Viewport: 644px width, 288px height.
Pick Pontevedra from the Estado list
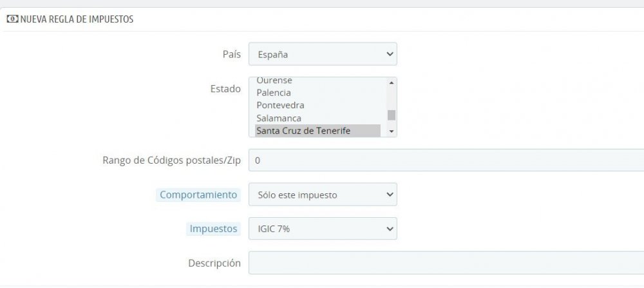(280, 105)
